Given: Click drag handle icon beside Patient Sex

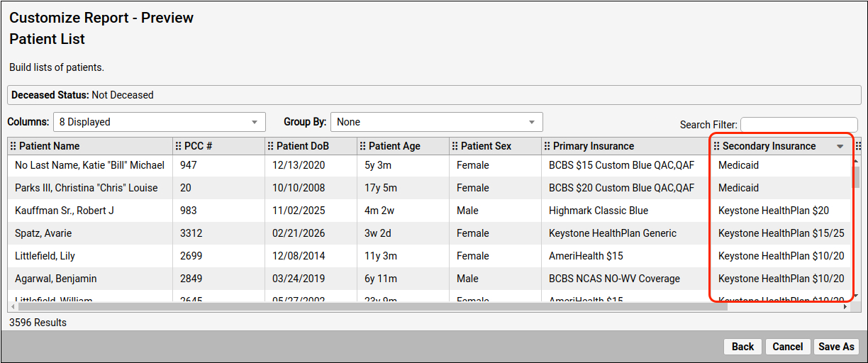Looking at the screenshot, I should (455, 146).
